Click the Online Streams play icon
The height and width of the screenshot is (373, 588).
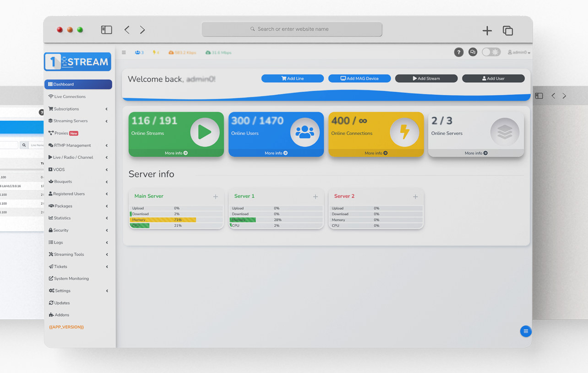click(205, 132)
